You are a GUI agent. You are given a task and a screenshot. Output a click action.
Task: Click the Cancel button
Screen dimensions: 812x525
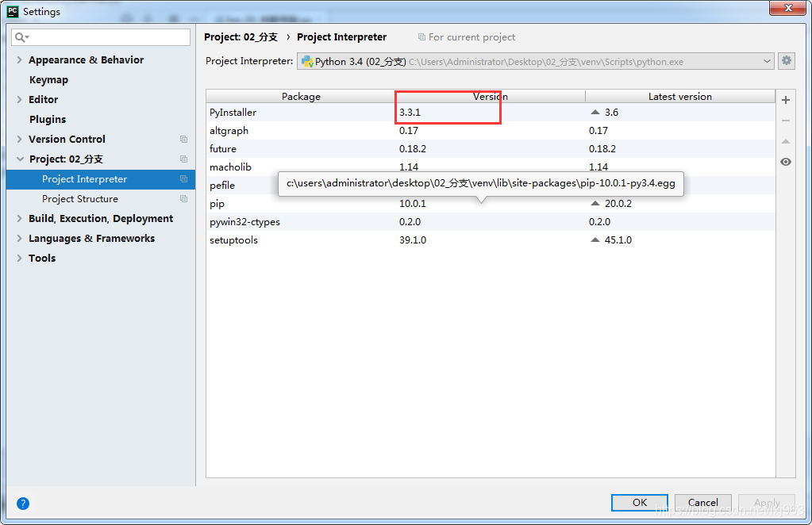[x=702, y=502]
